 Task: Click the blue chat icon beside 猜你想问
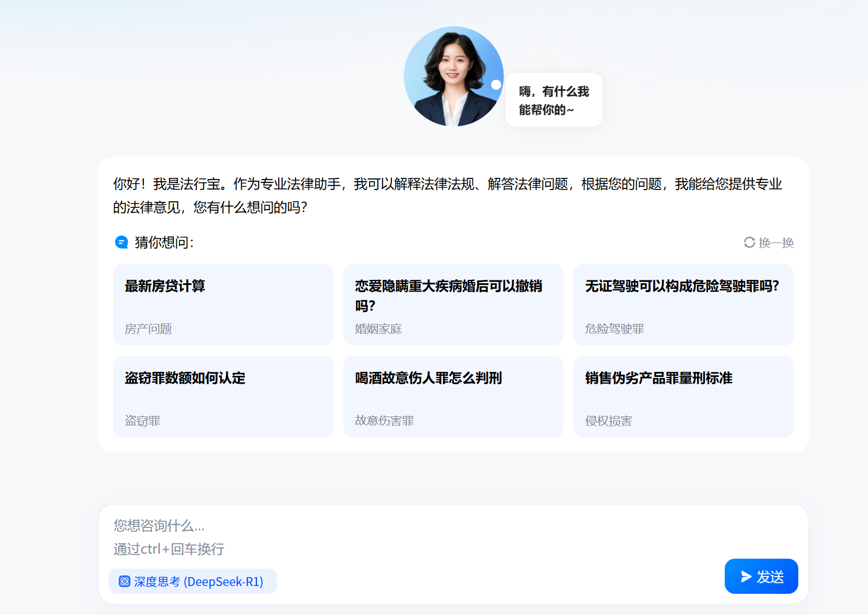(x=121, y=242)
